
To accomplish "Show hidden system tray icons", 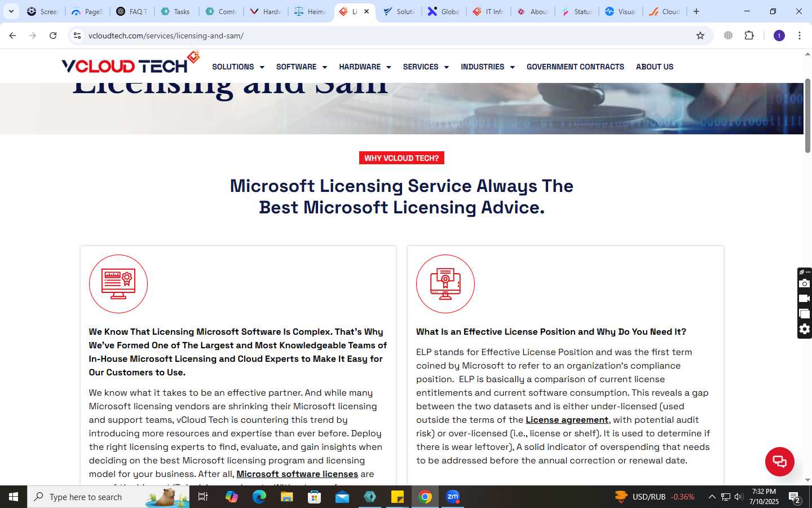I will pyautogui.click(x=712, y=497).
